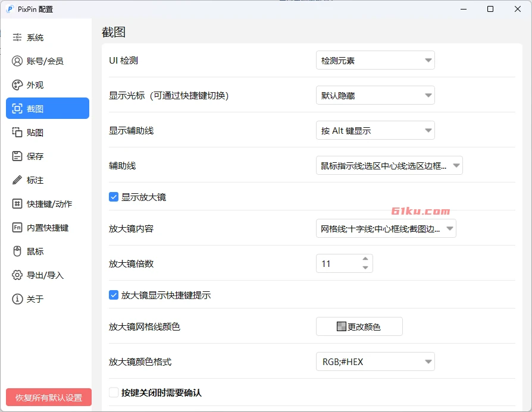Click the 内置快捷键 Fn icon
This screenshot has height=412, width=532.
17,227
